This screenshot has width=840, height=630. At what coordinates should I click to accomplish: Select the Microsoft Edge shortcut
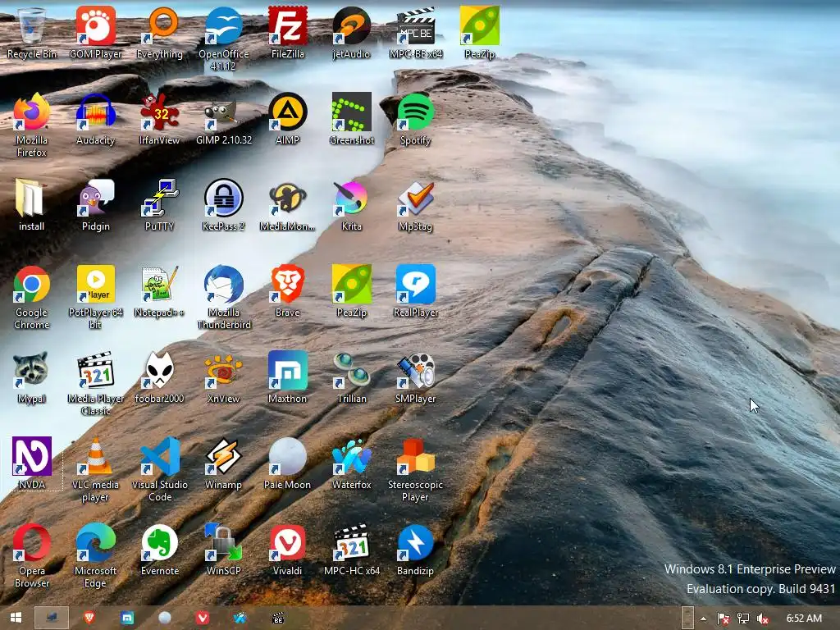pos(95,556)
